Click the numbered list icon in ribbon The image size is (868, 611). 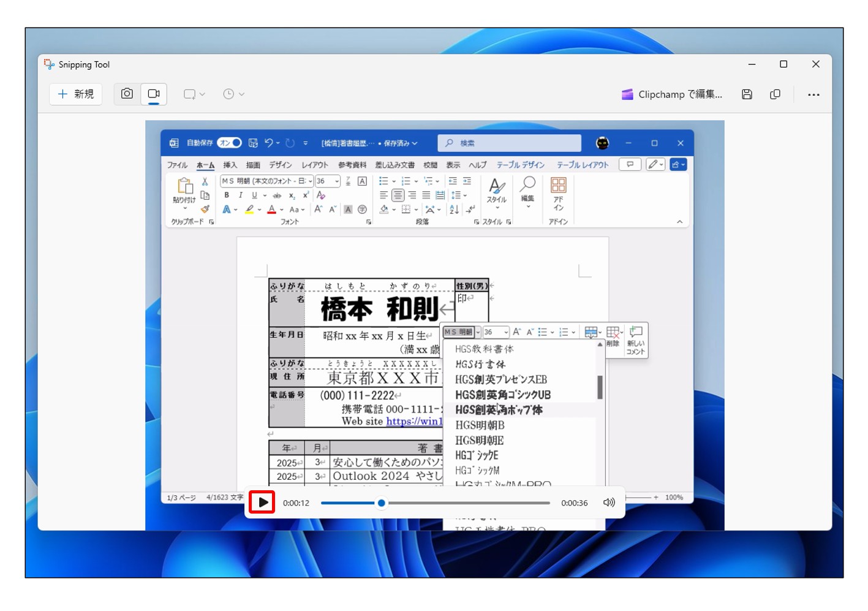(406, 181)
